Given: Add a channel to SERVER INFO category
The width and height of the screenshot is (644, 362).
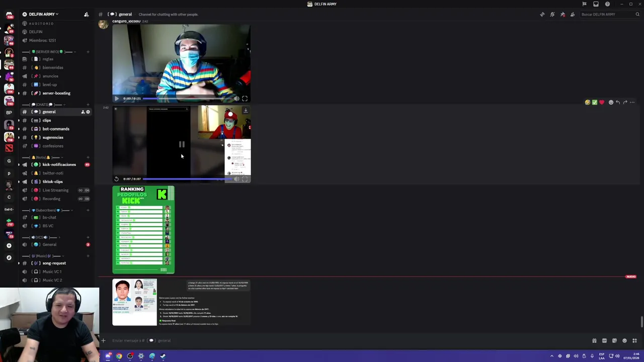Looking at the screenshot, I should point(88,52).
